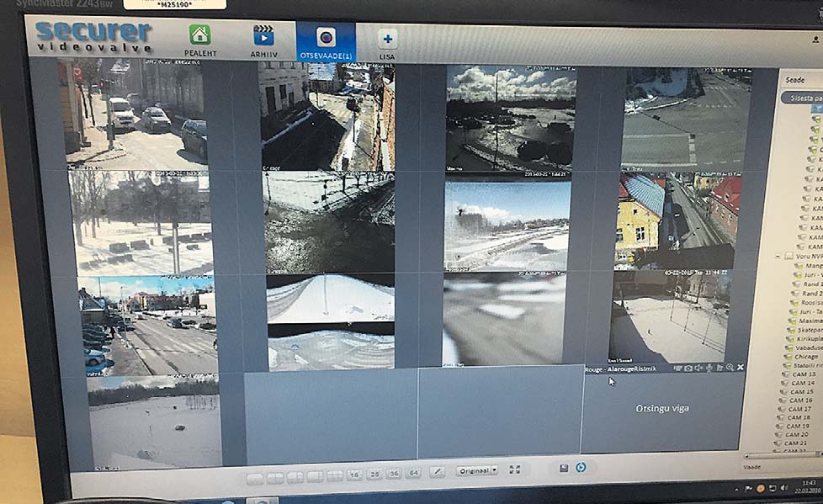The width and height of the screenshot is (823, 504).
Task: Select the Vabaduse camera in tree
Action: (805, 347)
